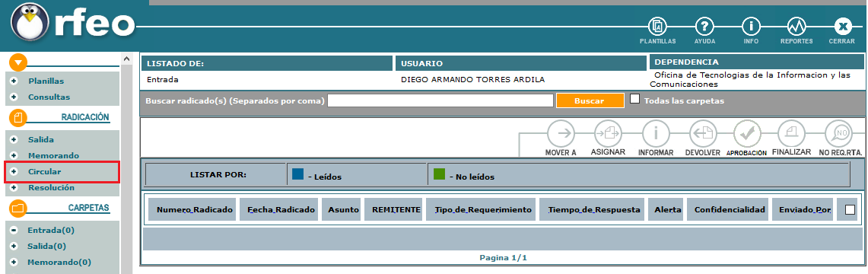Expand the Consultas plus icon
Screen dimensions: 868x274
(14, 97)
